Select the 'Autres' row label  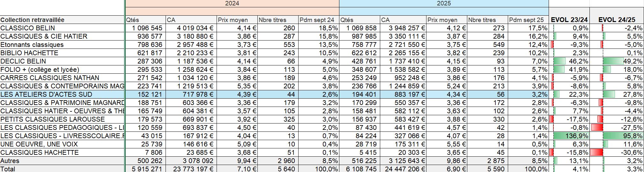click(x=62, y=161)
